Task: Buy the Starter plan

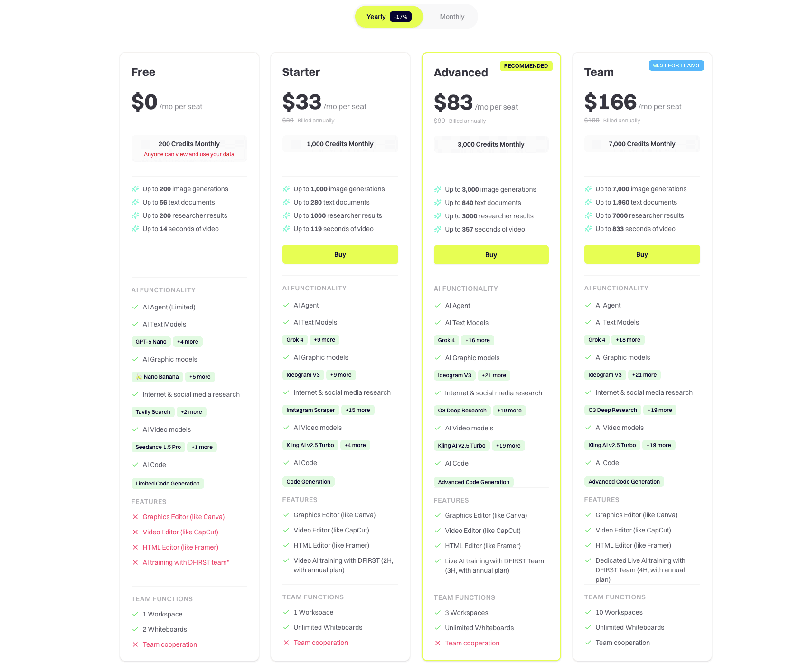Action: tap(340, 254)
